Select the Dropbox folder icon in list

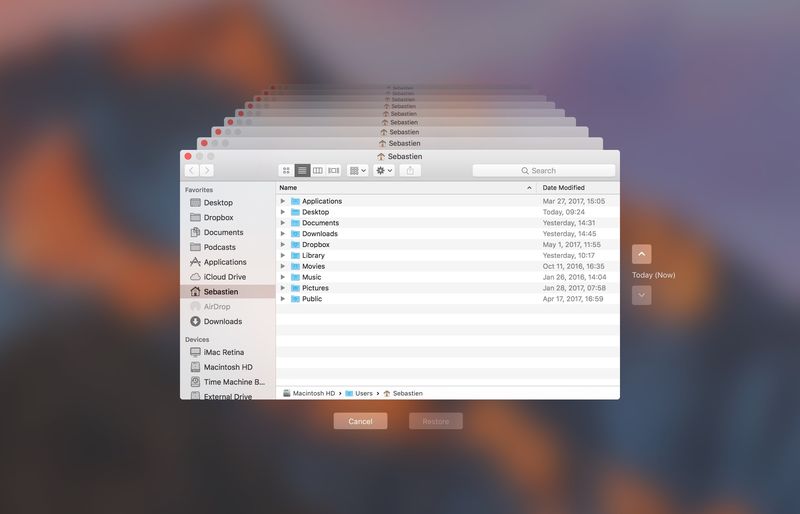coord(295,244)
